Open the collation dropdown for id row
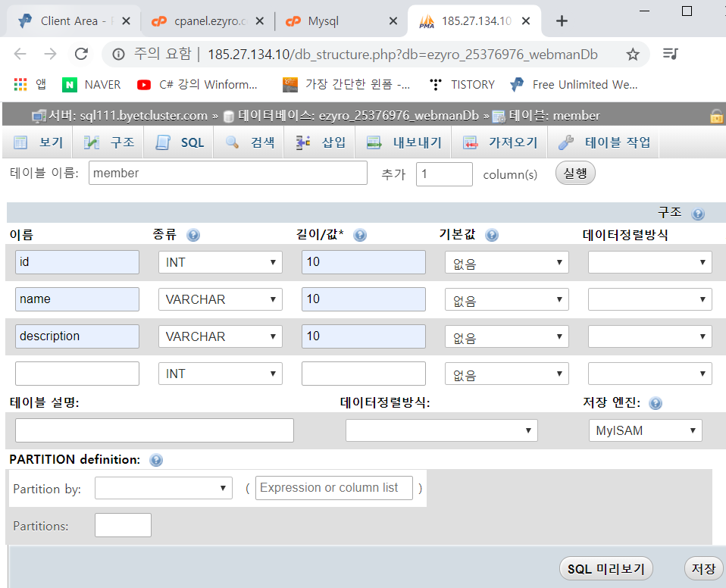 click(x=650, y=262)
